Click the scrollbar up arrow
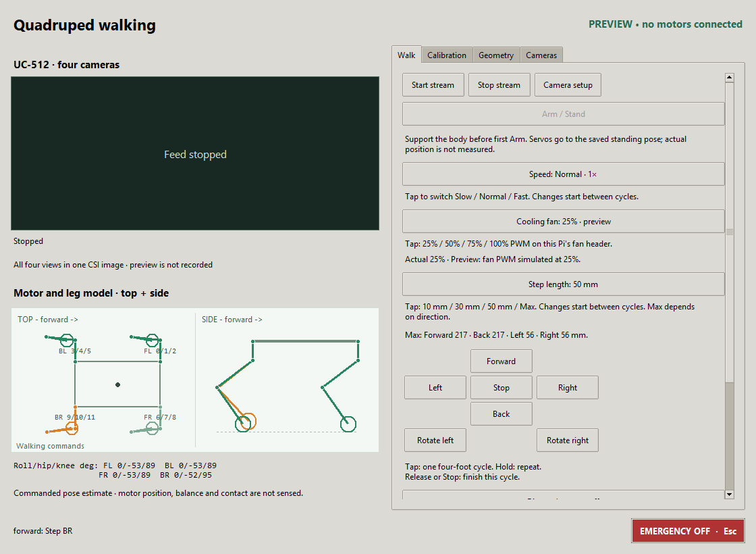 coord(730,78)
